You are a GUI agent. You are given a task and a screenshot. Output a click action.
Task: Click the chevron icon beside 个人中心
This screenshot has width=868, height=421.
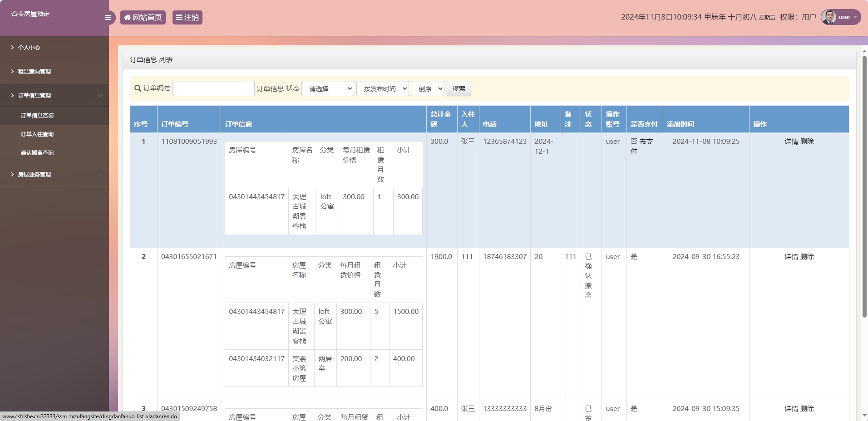(100, 47)
